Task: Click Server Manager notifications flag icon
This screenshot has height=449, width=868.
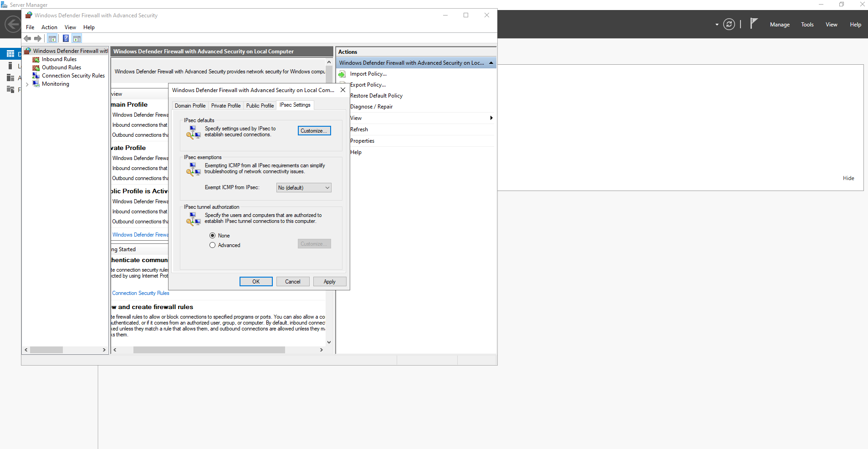Action: [x=754, y=23]
